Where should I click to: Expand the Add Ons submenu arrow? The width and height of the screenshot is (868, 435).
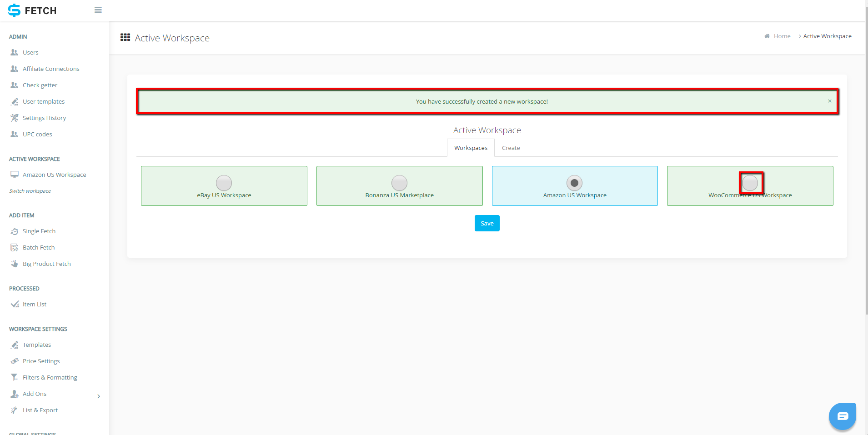[x=99, y=396]
